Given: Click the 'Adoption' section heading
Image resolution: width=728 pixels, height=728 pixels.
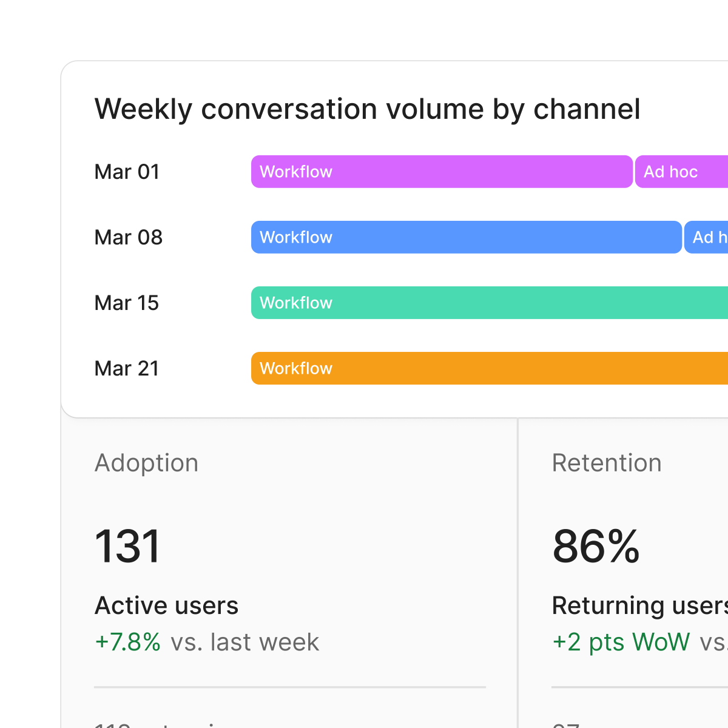Looking at the screenshot, I should pos(147,463).
